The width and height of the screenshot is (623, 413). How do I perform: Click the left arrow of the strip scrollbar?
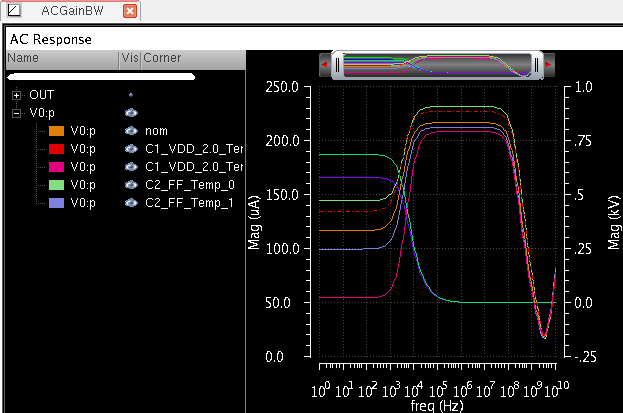click(x=322, y=66)
